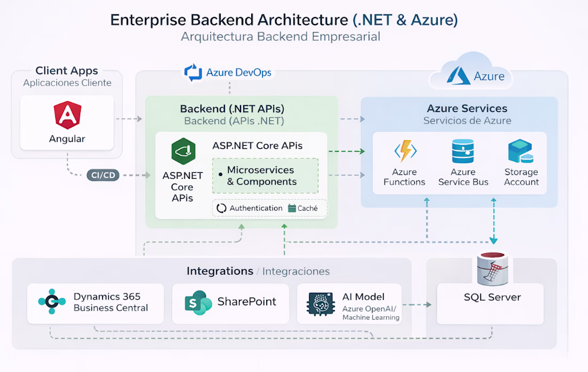
Task: Click the 'Servicios de Azure' subtitle
Action: tap(467, 120)
